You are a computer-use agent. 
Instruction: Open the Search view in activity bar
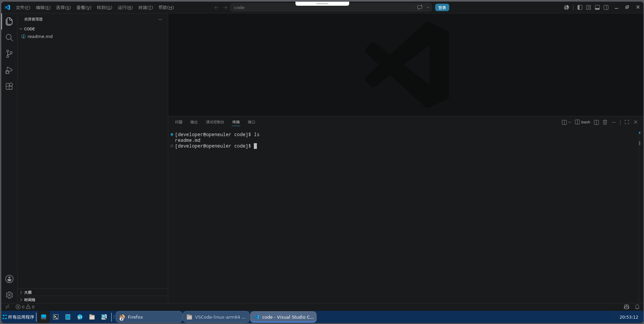click(9, 38)
